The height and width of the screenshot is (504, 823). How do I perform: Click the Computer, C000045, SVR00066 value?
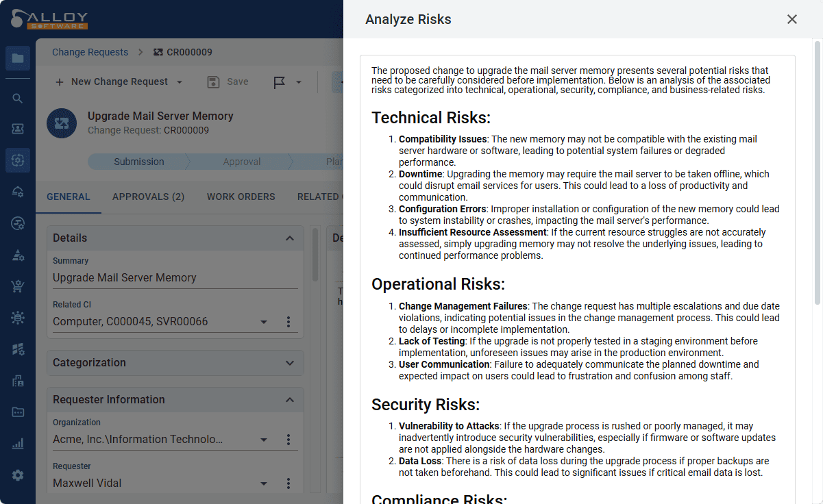(x=130, y=322)
